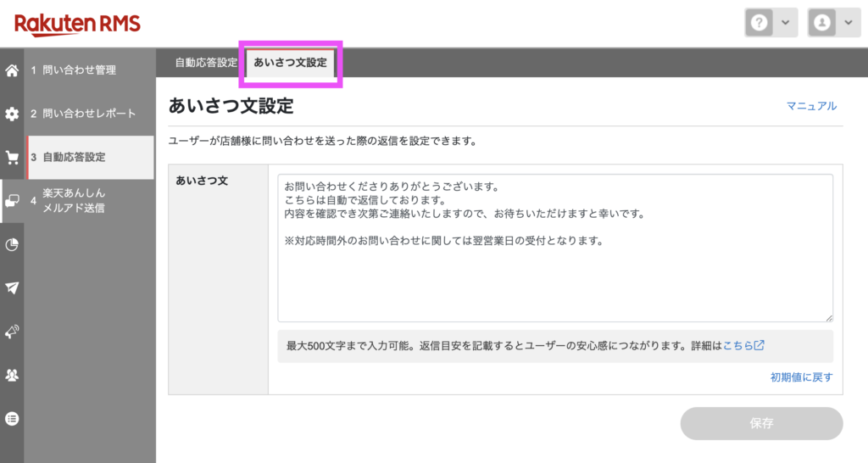Screen dimensions: 868x463
Task: Open the question mark help icon
Action: (759, 23)
